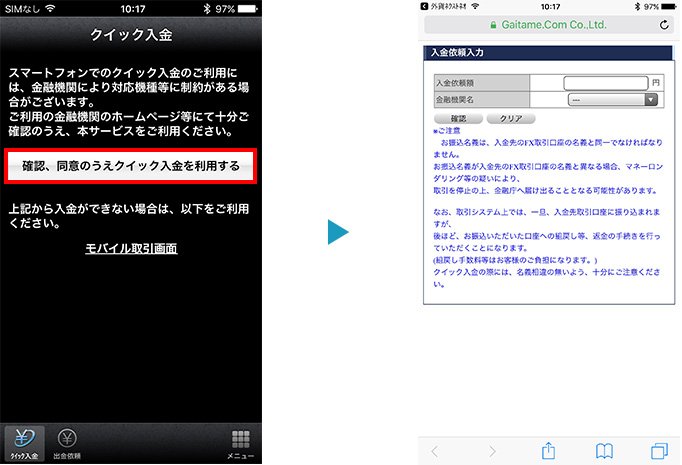Return to previous app via top-left back icon
The width and height of the screenshot is (682, 465).
point(424,7)
